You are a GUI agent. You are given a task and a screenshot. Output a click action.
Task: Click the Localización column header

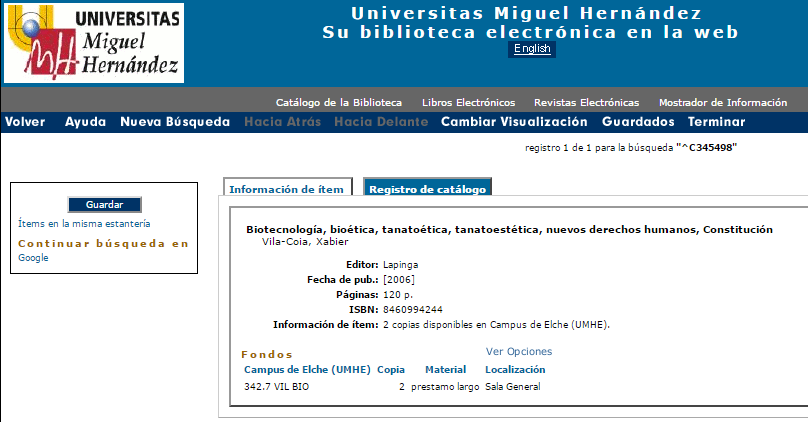[515, 369]
